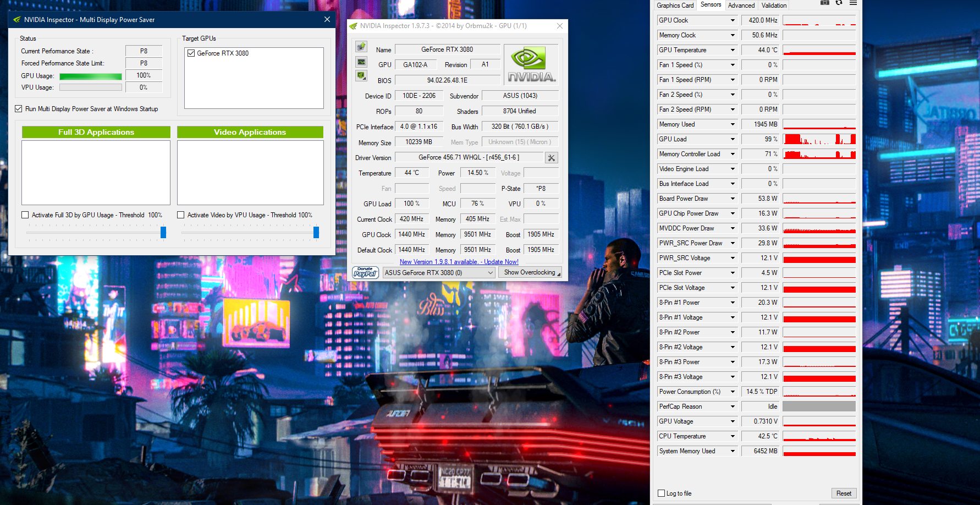Image resolution: width=980 pixels, height=505 pixels.
Task: Click the Show Overclocking button
Action: [x=530, y=273]
